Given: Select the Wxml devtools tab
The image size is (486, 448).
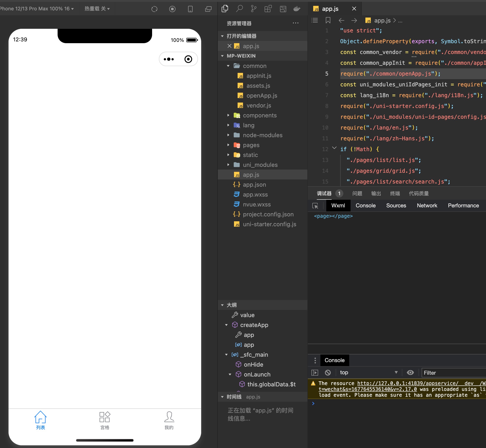Looking at the screenshot, I should coord(338,206).
